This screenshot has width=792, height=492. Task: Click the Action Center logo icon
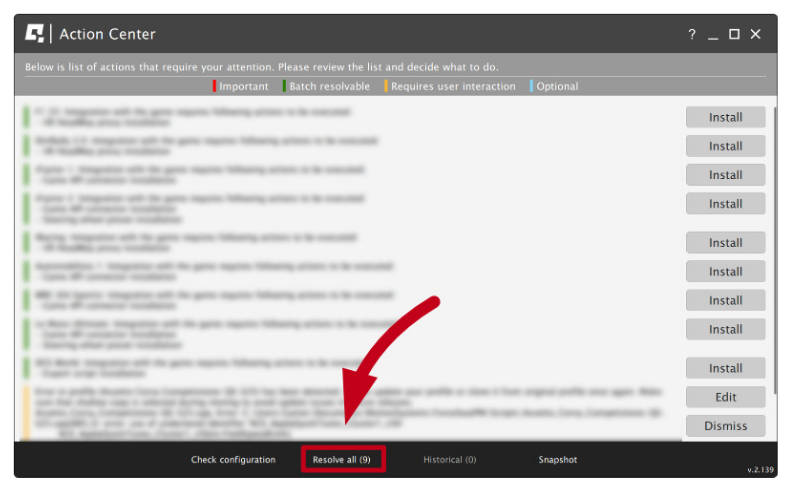[35, 34]
